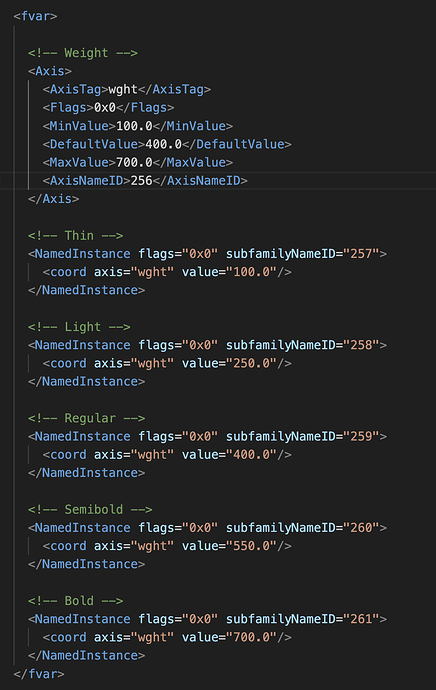Click the Light comment line

pos(79,327)
